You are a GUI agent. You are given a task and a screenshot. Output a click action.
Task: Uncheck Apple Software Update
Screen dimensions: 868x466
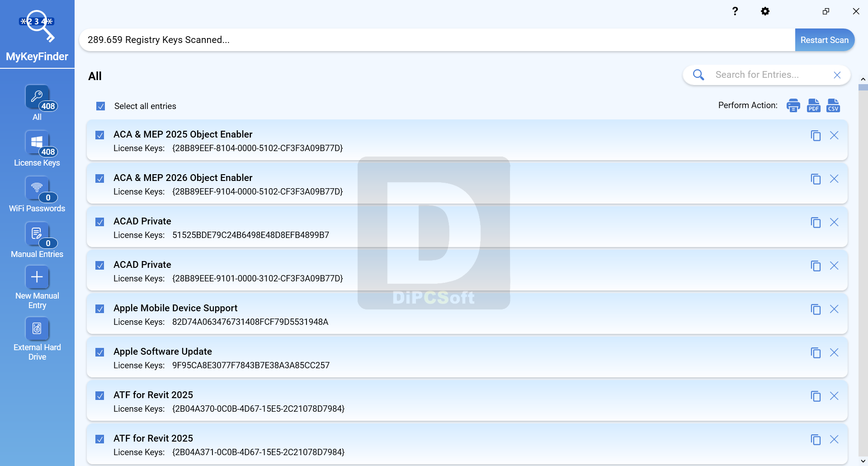[100, 352]
